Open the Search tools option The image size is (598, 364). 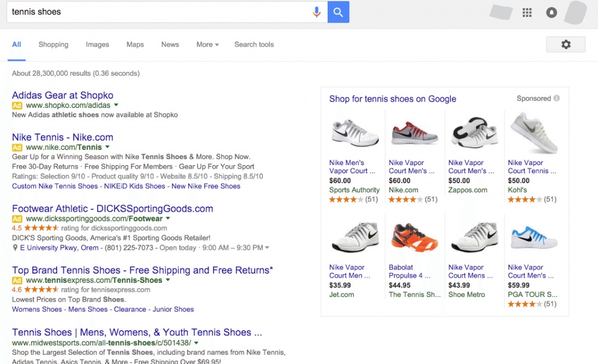pos(254,44)
